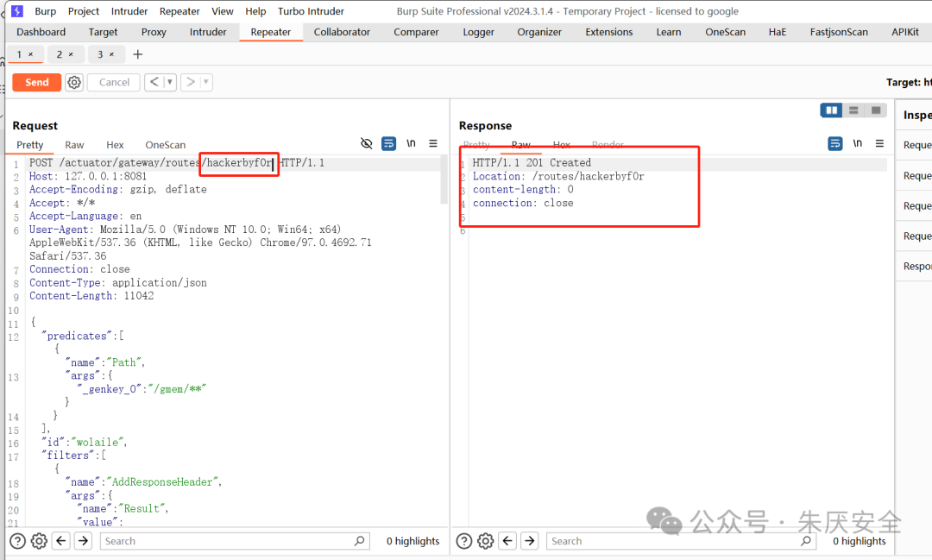Switch response view to Render

[x=608, y=145]
